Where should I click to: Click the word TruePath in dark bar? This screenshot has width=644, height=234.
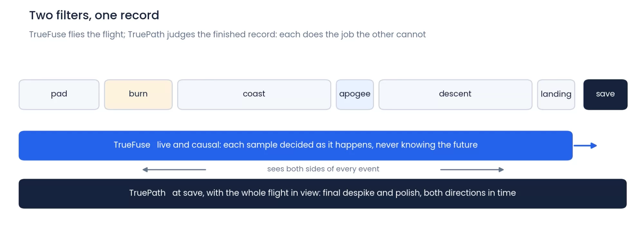[147, 193]
